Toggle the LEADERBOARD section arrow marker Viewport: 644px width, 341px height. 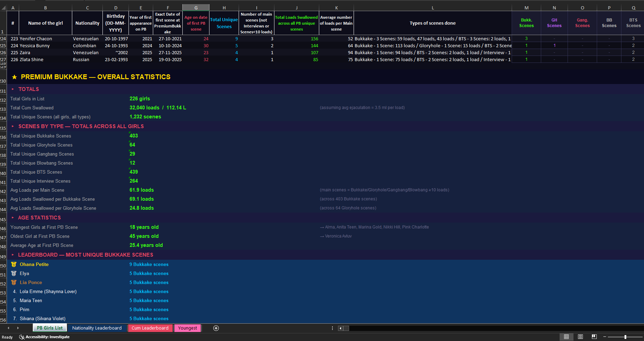tap(13, 255)
